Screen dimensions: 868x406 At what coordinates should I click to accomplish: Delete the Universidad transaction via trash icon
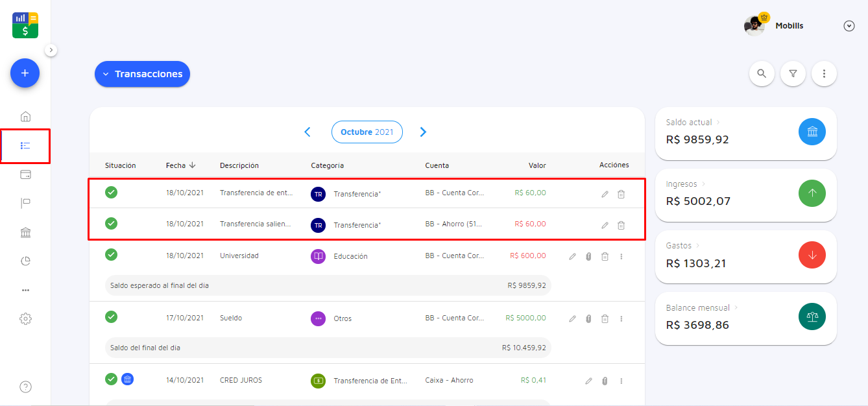coord(605,256)
